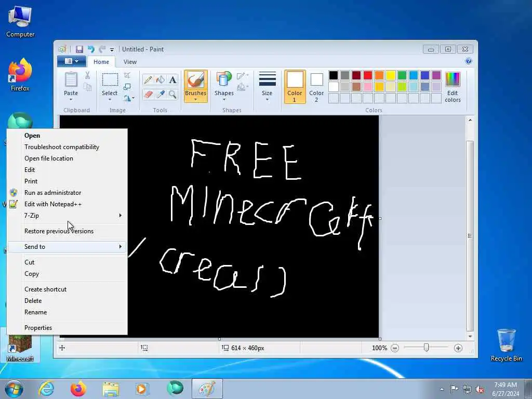Choose Rename in context menu
This screenshot has height=399, width=532.
(x=67, y=312)
